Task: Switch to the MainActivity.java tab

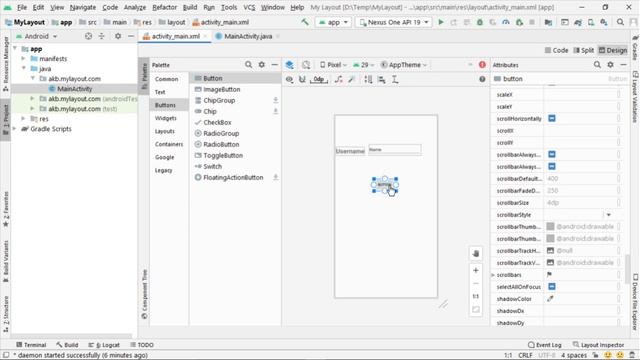Action: tap(248, 36)
